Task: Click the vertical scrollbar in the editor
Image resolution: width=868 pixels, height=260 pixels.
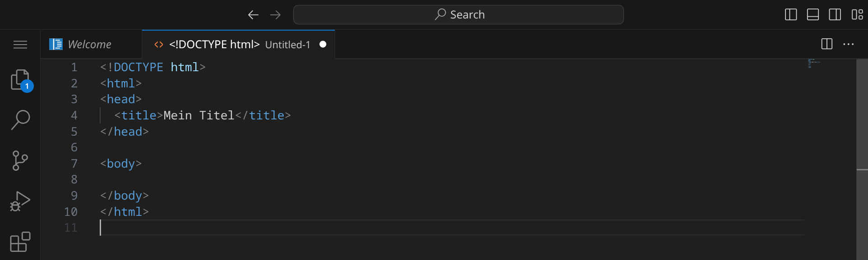Action: [862, 114]
